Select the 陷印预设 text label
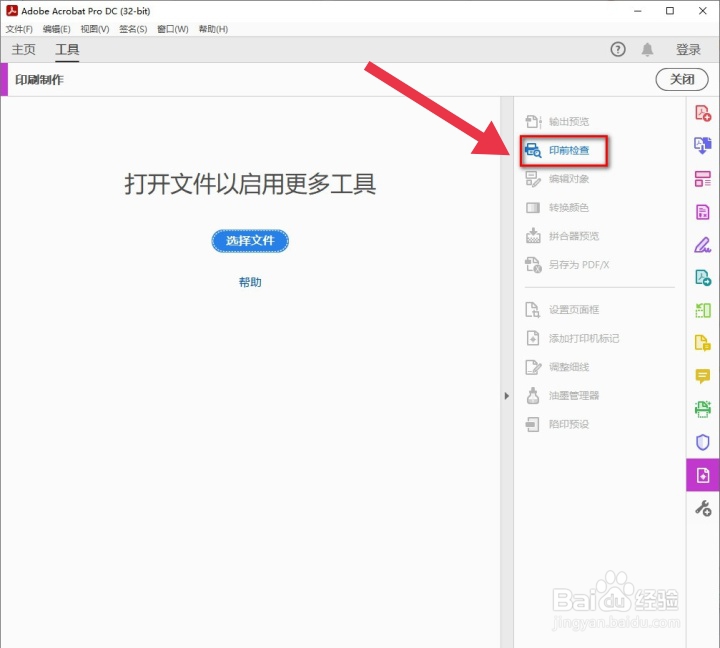 569,424
